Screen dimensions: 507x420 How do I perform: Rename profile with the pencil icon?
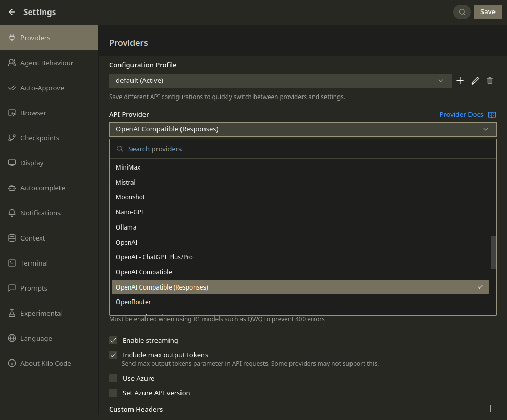click(475, 80)
